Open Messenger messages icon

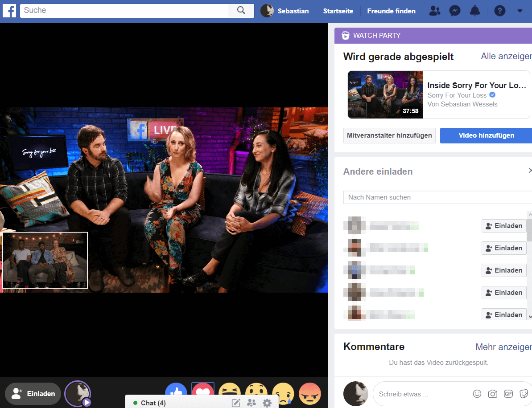(455, 11)
